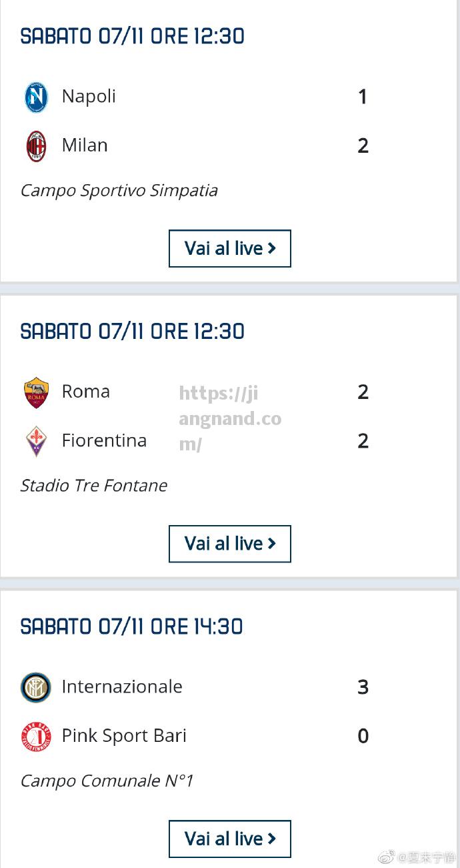Select the Milan team name
460x868 pixels.
(x=85, y=145)
